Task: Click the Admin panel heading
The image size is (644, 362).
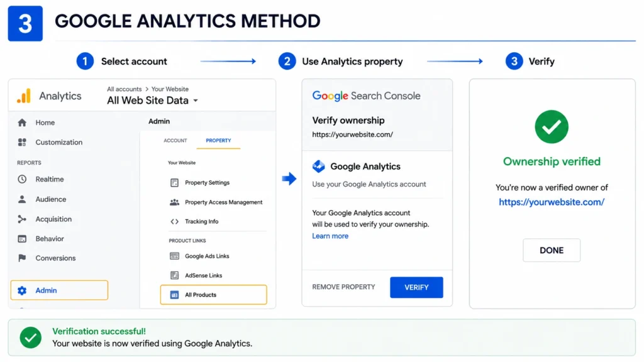Action: pos(159,121)
